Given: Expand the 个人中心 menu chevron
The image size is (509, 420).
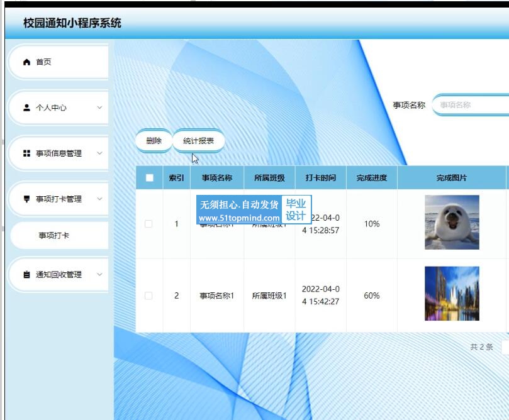Looking at the screenshot, I should click(x=99, y=108).
